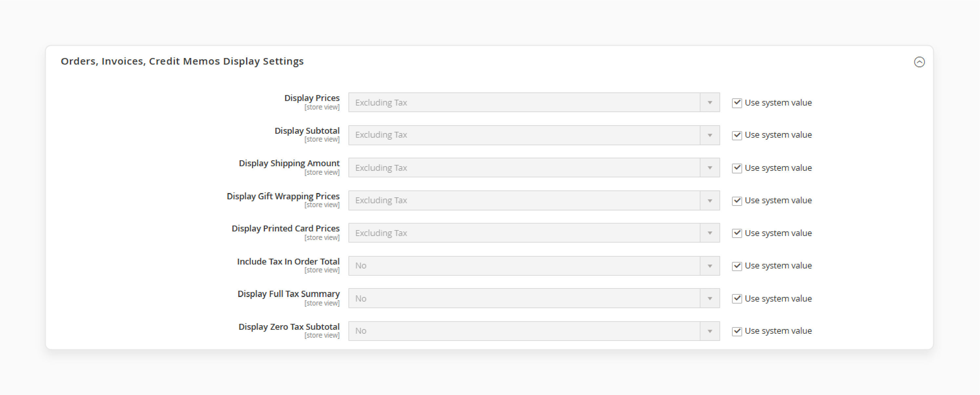
Task: Open the Display Prices dropdown
Action: coord(534,102)
